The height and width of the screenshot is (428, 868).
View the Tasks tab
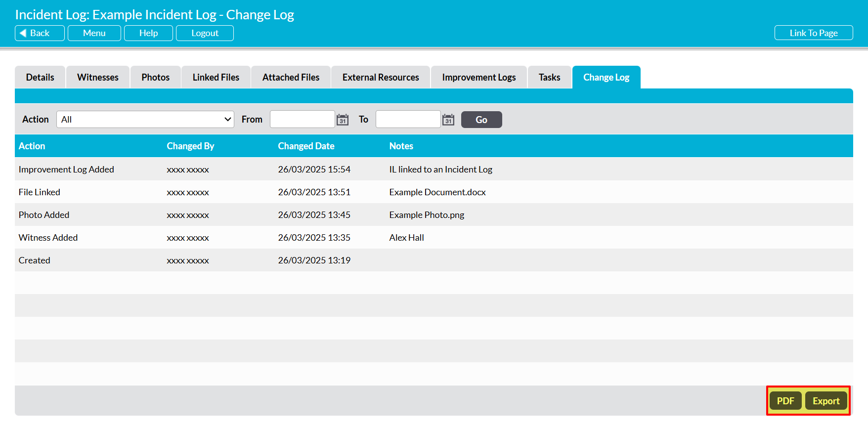pyautogui.click(x=550, y=77)
